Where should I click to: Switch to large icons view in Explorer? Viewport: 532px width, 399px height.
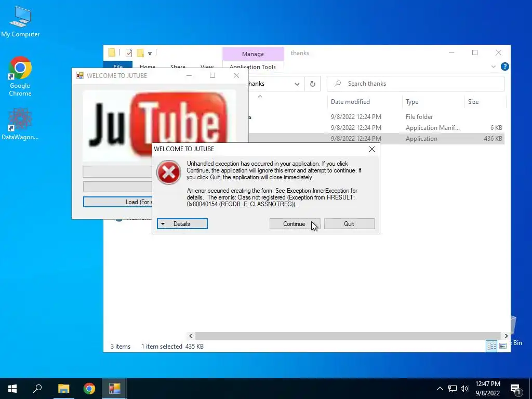pyautogui.click(x=503, y=346)
